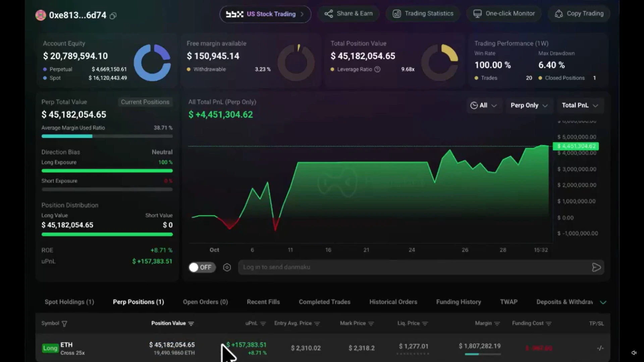644x362 pixels.
Task: Select the Perp Positions (1) tab
Action: click(139, 302)
